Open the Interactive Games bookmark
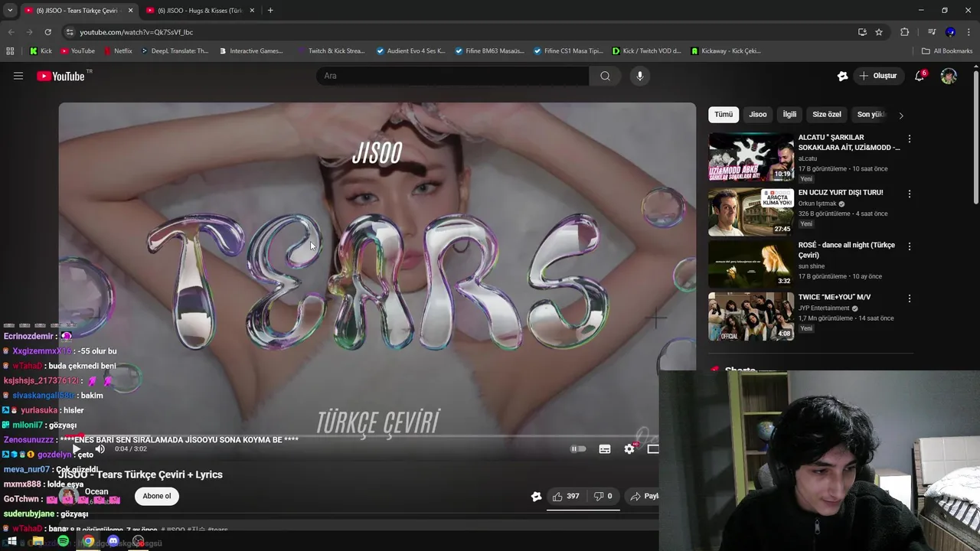 pos(250,51)
